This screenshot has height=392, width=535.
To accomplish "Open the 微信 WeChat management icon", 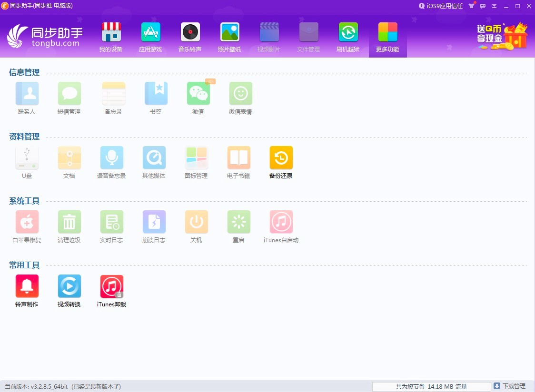I will (198, 94).
